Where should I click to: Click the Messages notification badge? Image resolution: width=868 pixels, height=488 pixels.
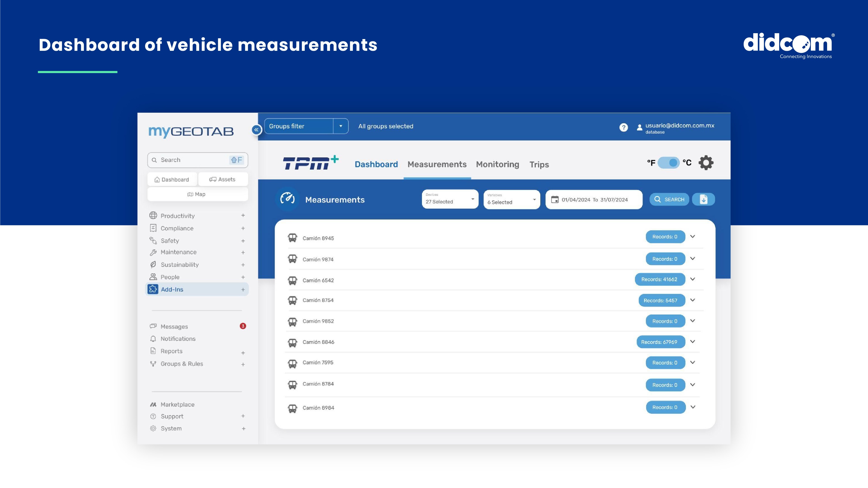pyautogui.click(x=243, y=326)
